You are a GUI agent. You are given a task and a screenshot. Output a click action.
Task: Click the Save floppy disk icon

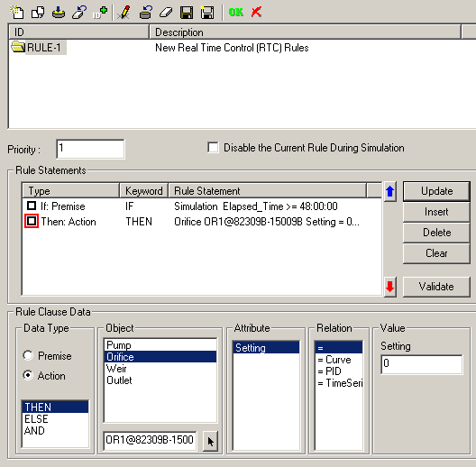click(187, 13)
